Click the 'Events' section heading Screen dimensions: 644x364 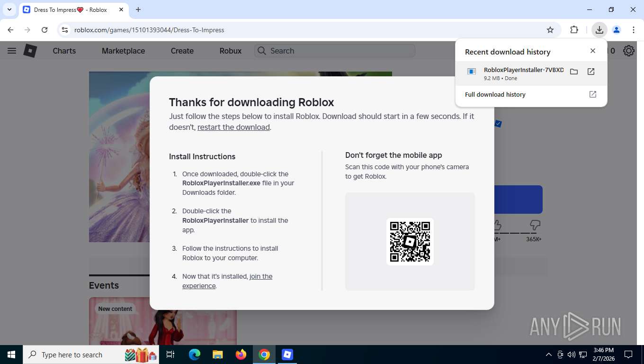(104, 285)
